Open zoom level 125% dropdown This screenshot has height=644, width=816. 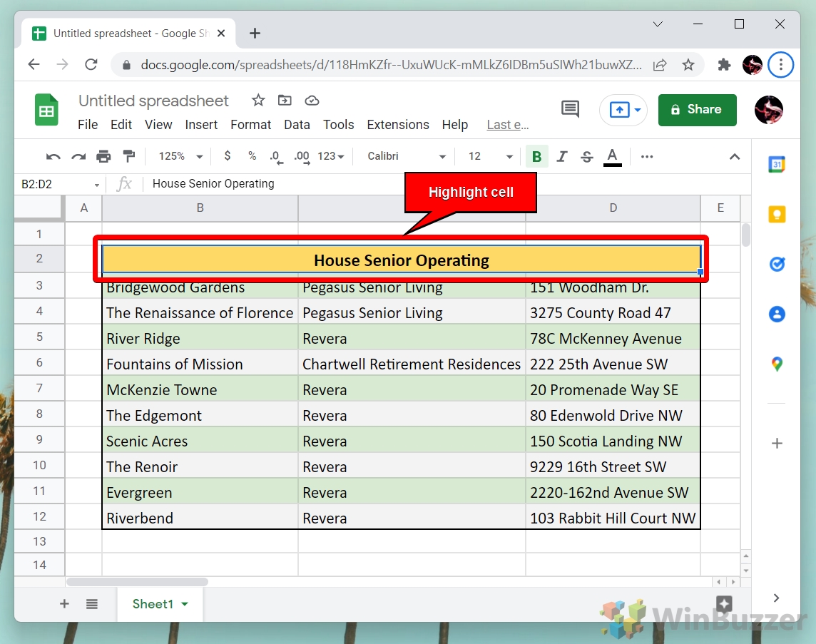tap(180, 156)
